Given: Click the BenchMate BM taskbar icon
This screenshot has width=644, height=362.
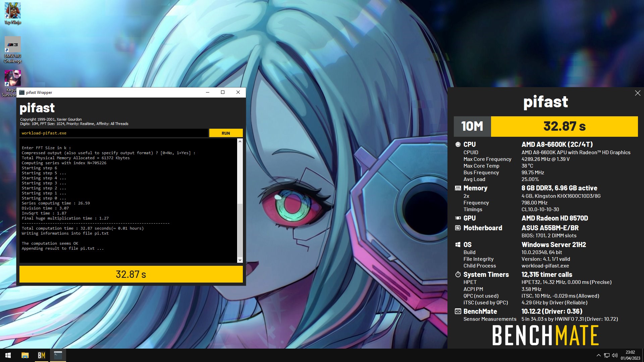Looking at the screenshot, I should [x=41, y=355].
